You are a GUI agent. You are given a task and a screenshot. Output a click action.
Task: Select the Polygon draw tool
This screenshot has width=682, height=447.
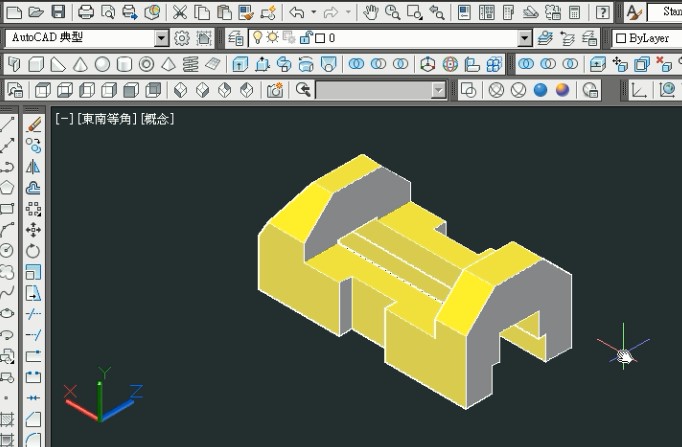(7, 188)
